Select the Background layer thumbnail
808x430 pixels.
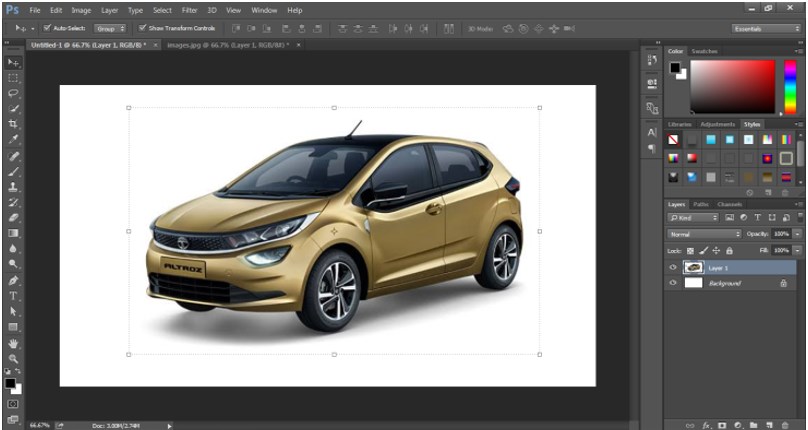[x=693, y=284]
